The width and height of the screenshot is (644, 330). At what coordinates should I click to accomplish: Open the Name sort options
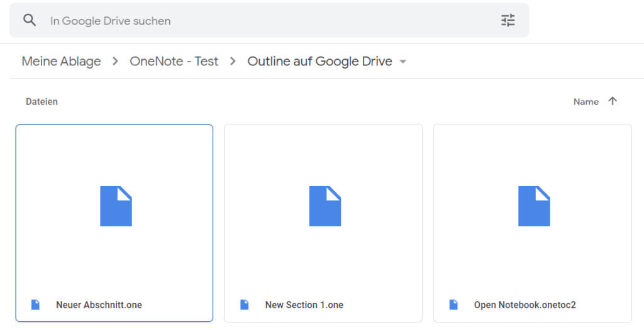[586, 102]
